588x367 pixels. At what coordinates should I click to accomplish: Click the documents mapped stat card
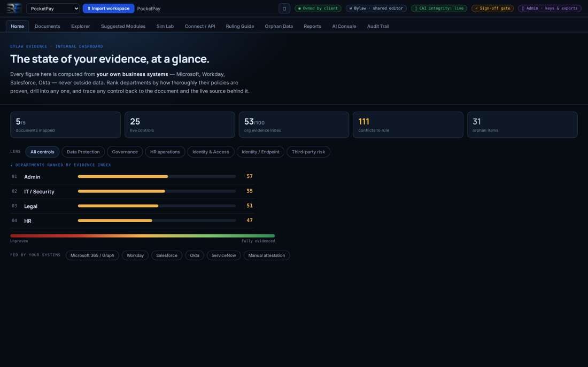click(66, 125)
